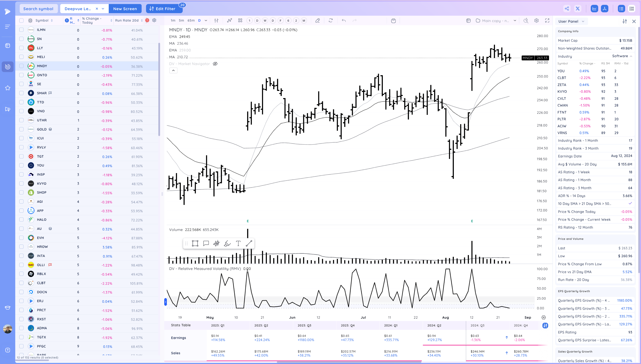Open the indicators icon in chart toolbar
The height and width of the screenshot is (364, 641).
[229, 21]
